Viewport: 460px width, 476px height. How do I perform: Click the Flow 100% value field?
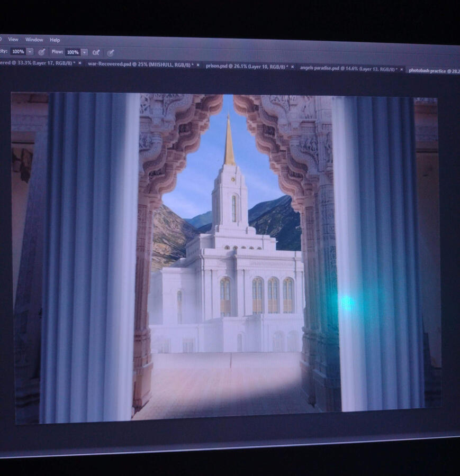point(73,52)
